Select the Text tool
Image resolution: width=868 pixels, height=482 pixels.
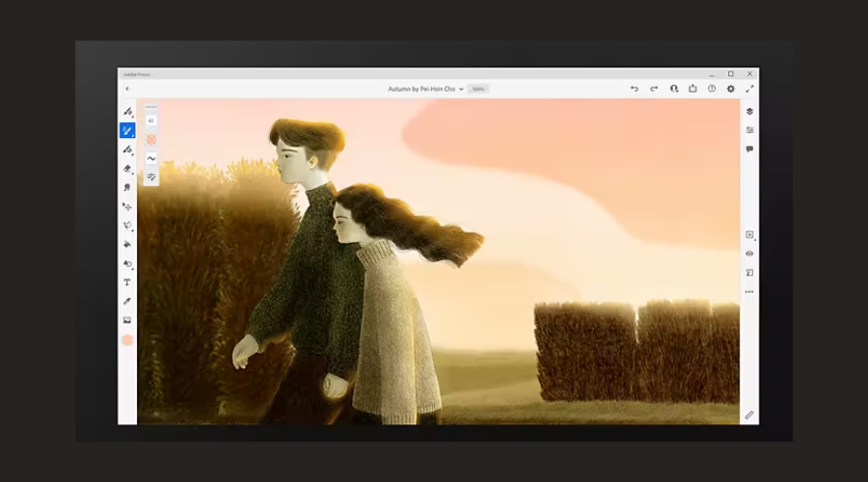pyautogui.click(x=126, y=282)
